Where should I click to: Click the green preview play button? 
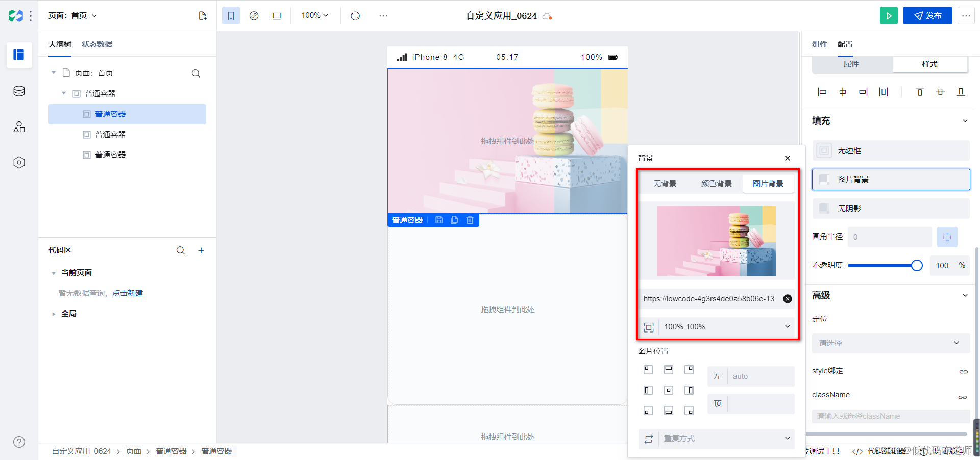(889, 16)
